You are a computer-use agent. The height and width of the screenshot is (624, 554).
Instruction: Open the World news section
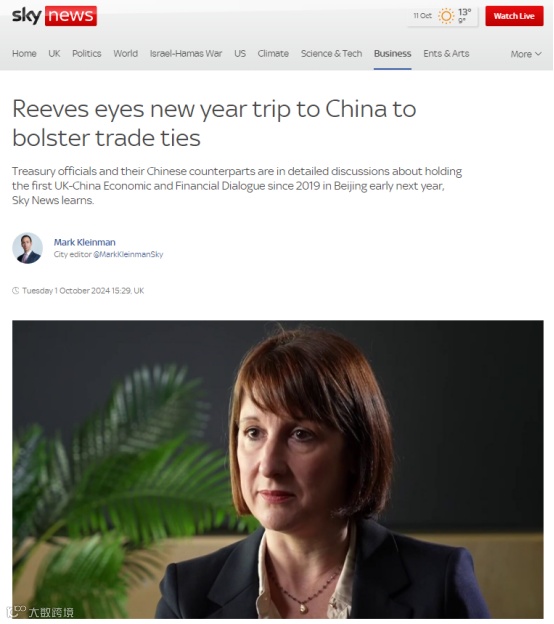[x=126, y=53]
